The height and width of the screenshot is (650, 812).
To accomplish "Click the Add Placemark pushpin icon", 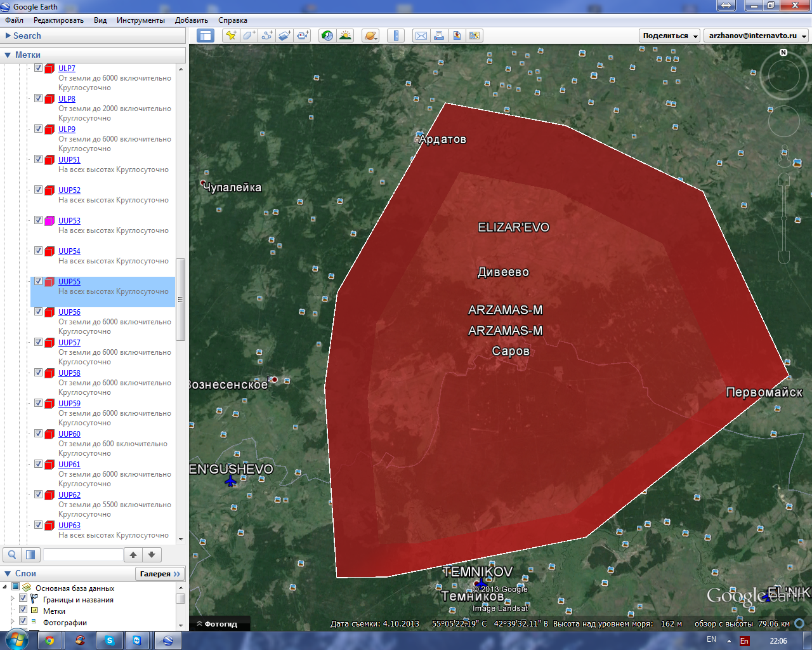I will [230, 36].
